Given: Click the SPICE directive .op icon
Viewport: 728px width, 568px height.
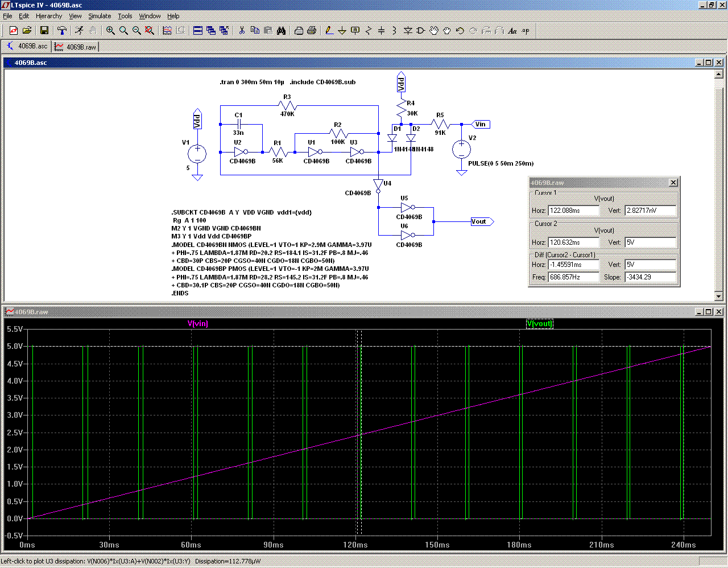Looking at the screenshot, I should click(x=526, y=31).
